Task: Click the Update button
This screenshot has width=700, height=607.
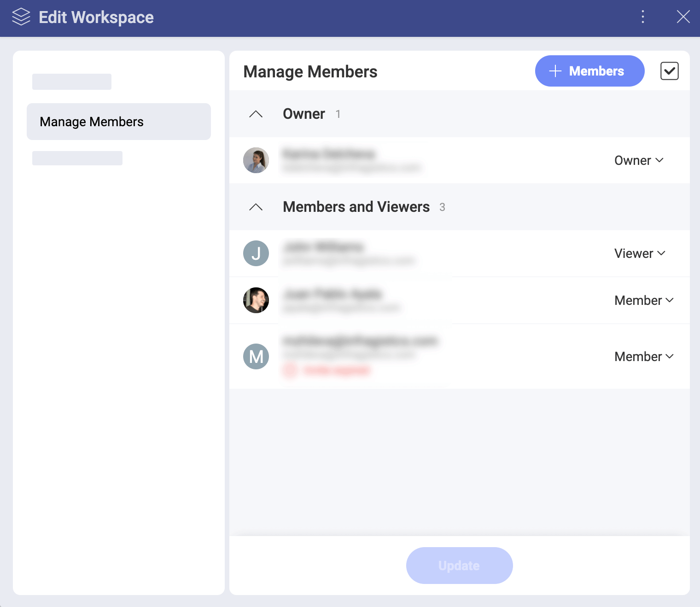Action: click(x=459, y=566)
